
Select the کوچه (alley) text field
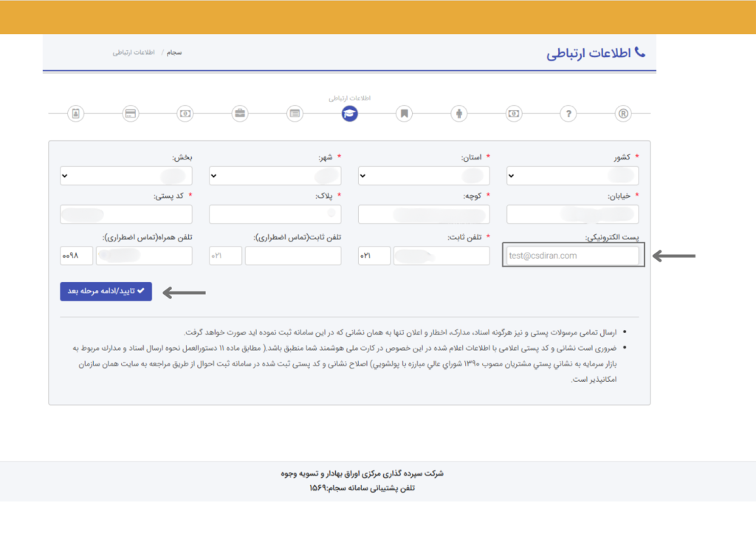tap(424, 214)
